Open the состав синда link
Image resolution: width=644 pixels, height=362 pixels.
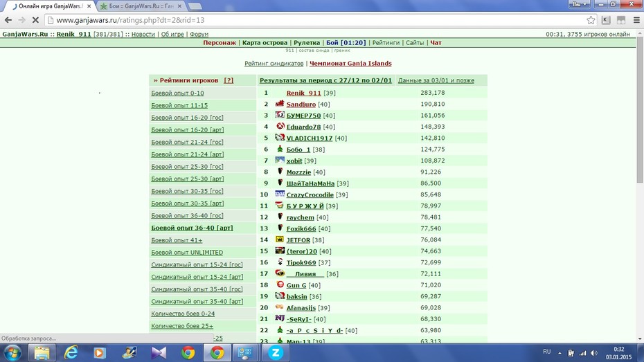coord(314,51)
